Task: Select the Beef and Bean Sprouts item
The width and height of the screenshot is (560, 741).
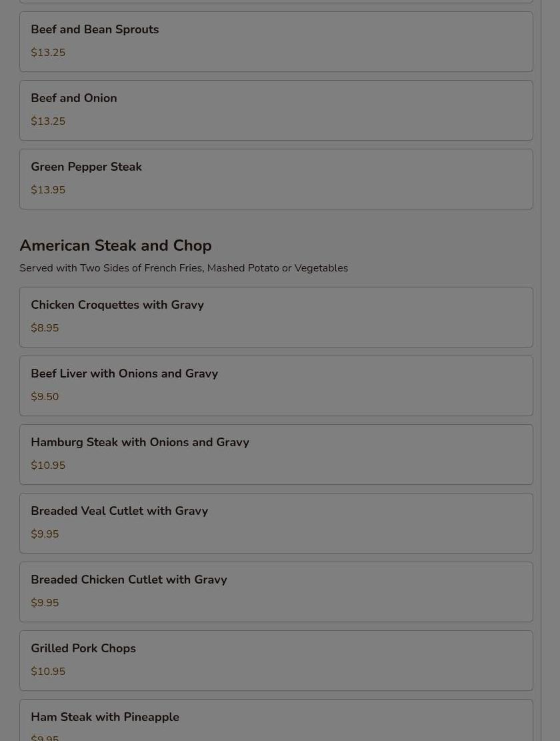Action: tap(276, 41)
